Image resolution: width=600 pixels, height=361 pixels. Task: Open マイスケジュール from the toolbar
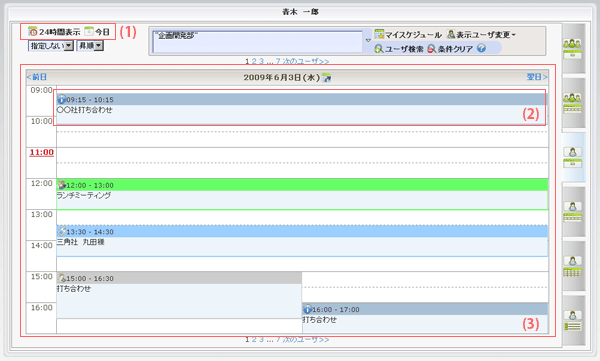point(408,34)
